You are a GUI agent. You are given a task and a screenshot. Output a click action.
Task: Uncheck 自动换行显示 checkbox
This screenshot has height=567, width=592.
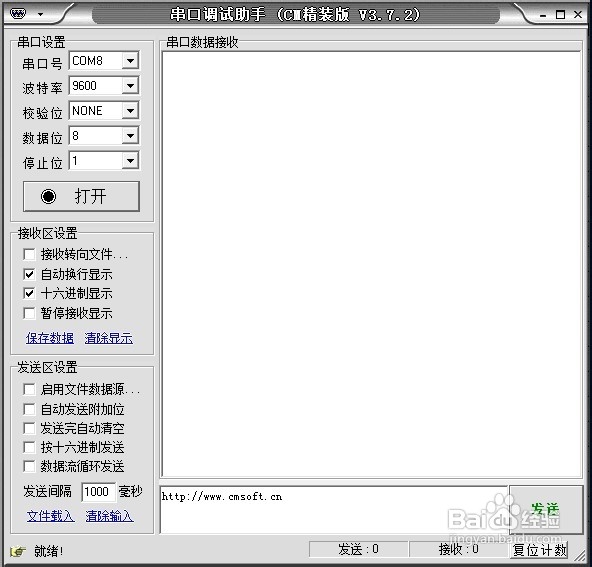(29, 274)
